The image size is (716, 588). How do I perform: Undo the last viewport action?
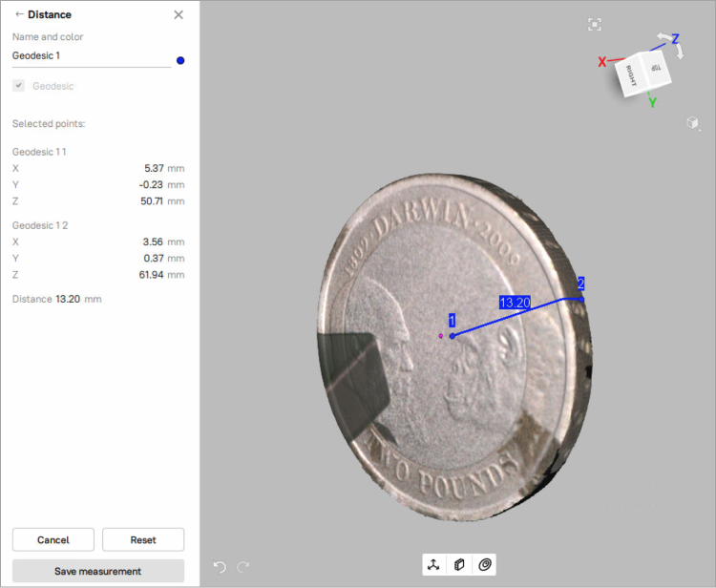point(220,567)
